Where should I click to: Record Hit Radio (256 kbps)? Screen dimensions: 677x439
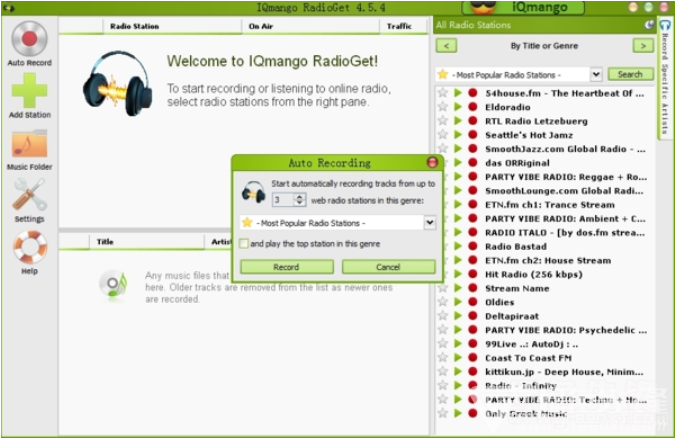(473, 274)
